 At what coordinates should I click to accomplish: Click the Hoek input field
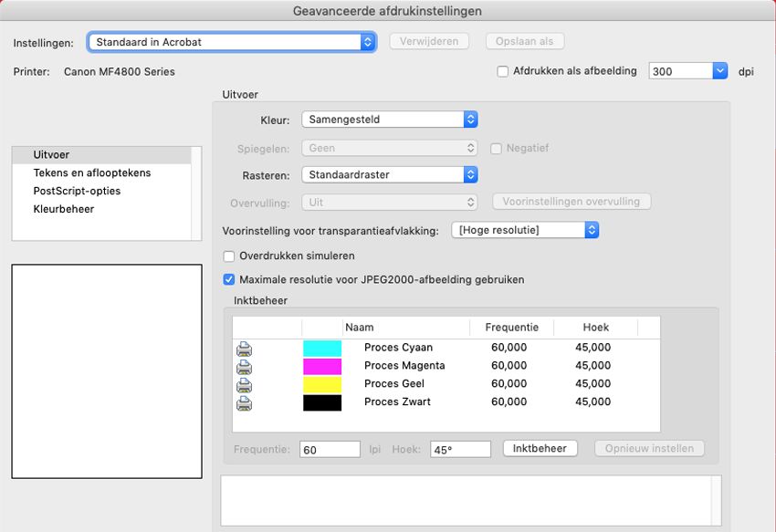click(x=460, y=449)
